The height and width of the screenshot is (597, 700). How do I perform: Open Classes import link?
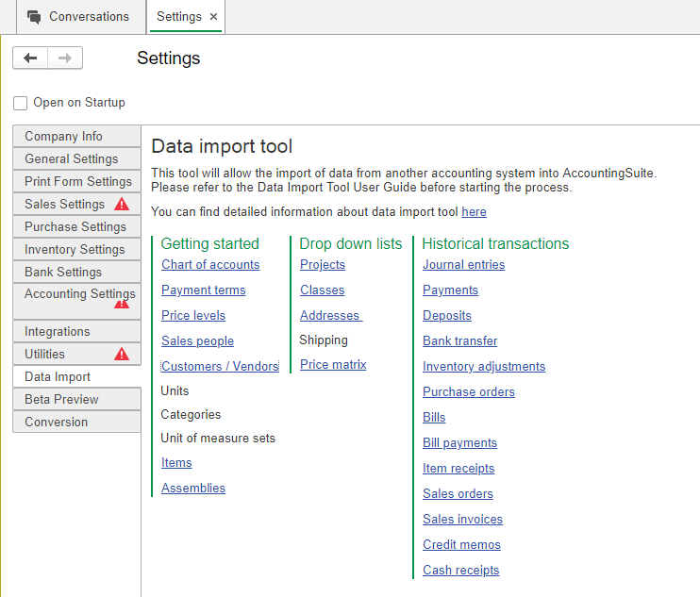coord(323,290)
